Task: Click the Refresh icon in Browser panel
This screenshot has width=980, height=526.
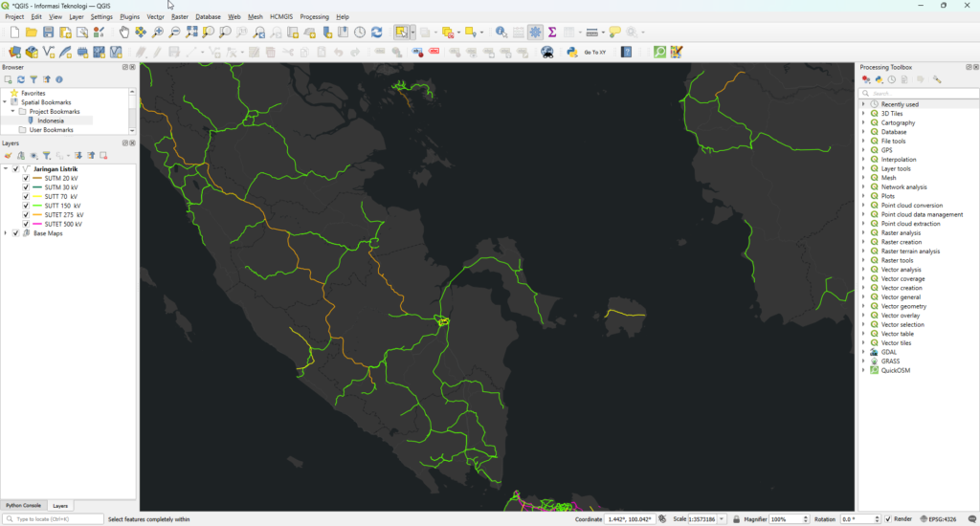Action: [21, 79]
